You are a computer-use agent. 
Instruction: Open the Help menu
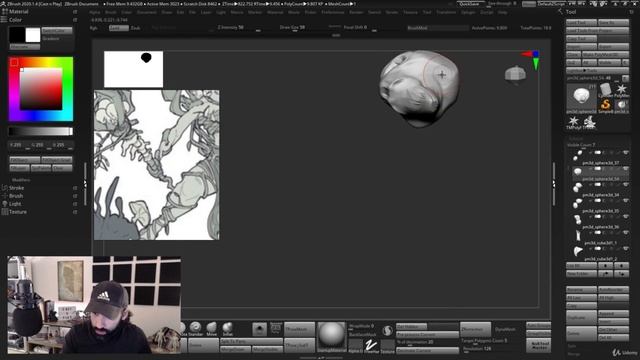point(502,12)
